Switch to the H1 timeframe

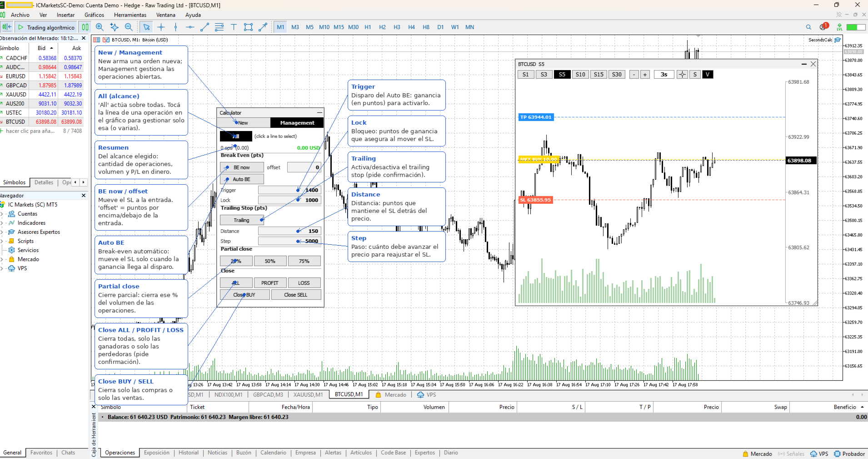point(368,27)
